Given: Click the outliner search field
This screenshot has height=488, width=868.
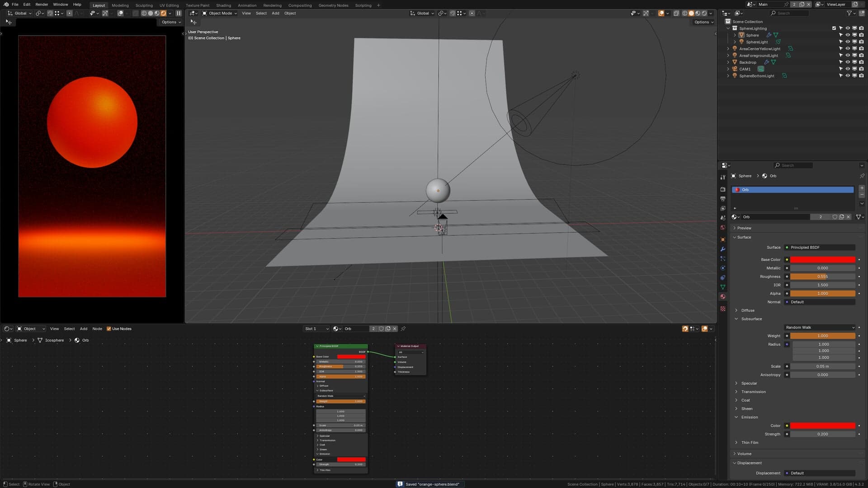Looking at the screenshot, I should coord(789,13).
